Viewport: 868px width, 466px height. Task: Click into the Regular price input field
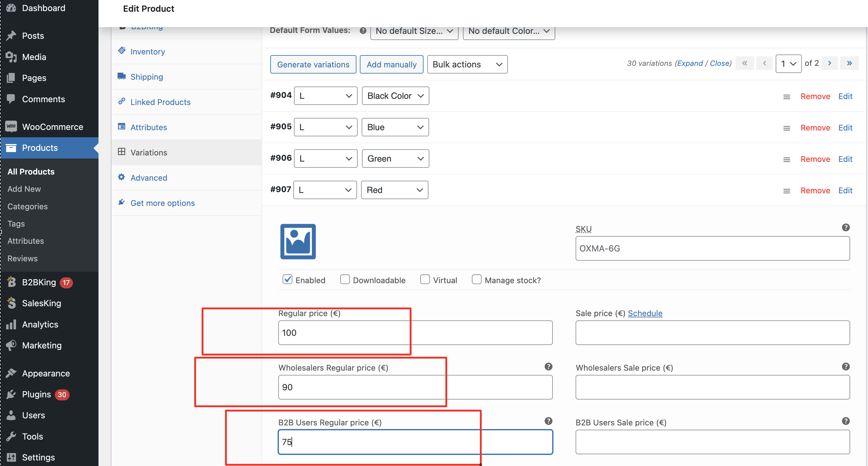coord(415,332)
